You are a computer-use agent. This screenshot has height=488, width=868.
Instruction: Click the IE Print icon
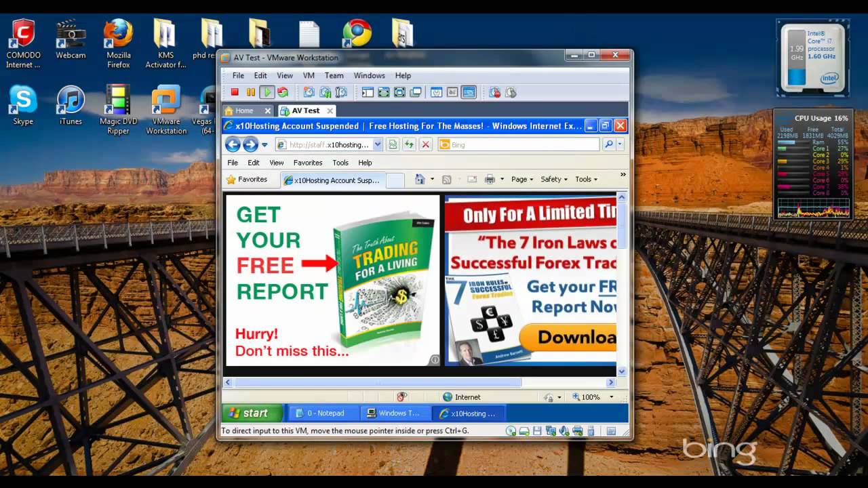pyautogui.click(x=490, y=180)
